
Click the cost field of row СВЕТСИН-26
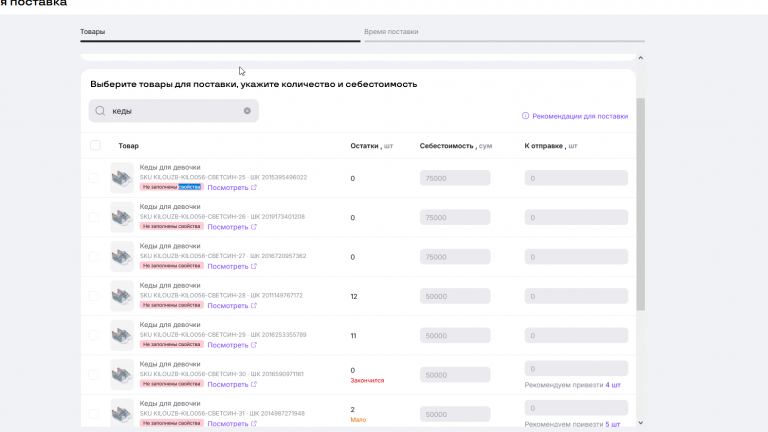(x=455, y=217)
